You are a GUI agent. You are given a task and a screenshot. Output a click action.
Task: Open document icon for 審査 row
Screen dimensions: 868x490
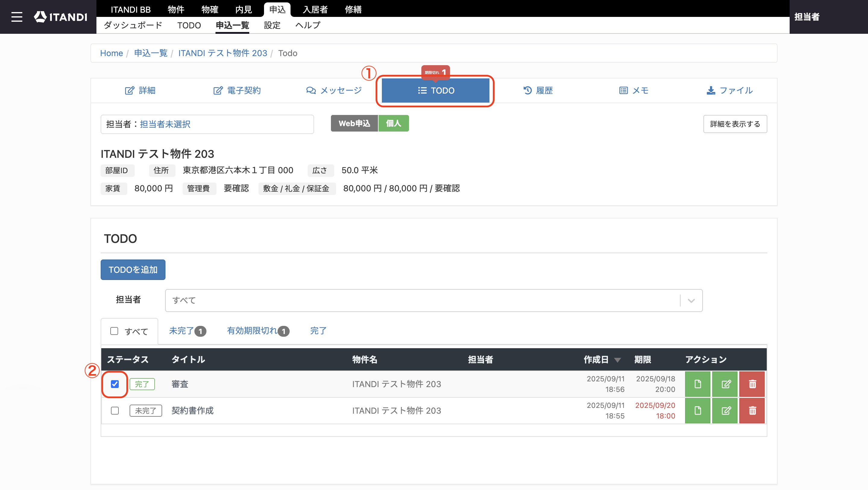tap(697, 384)
